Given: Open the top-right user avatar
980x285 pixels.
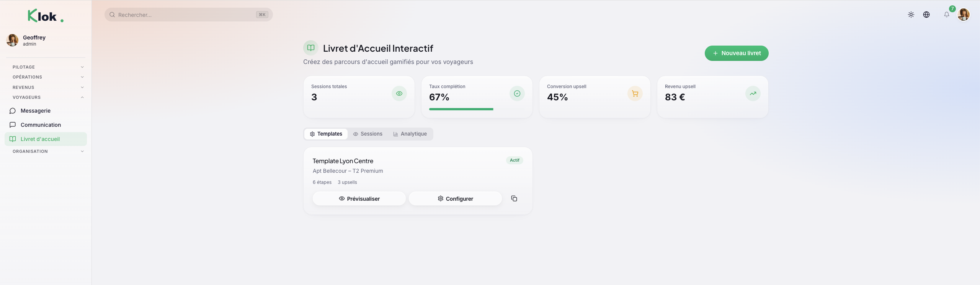Looking at the screenshot, I should click(x=964, y=15).
